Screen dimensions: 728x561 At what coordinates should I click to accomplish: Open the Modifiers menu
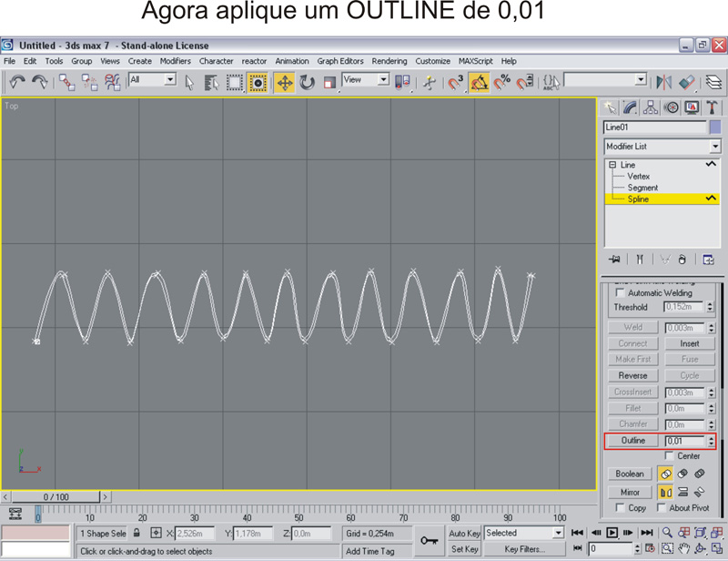[x=175, y=61]
